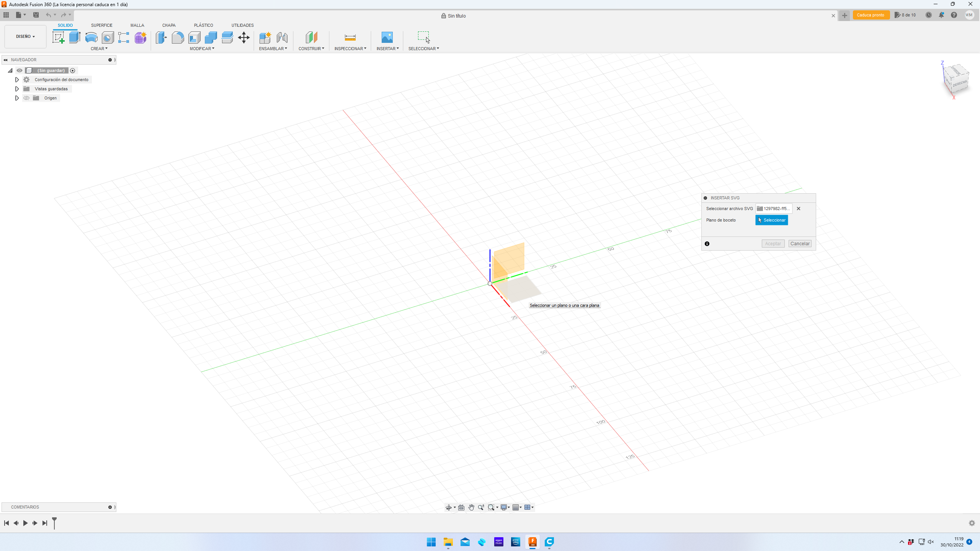
Task: Select the Create Sketch tool icon
Action: click(58, 37)
